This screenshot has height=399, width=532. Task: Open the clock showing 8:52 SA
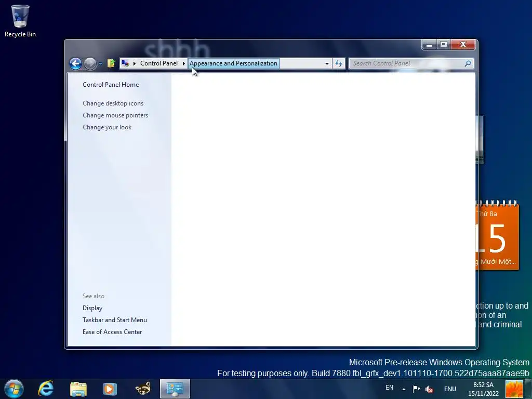click(484, 389)
